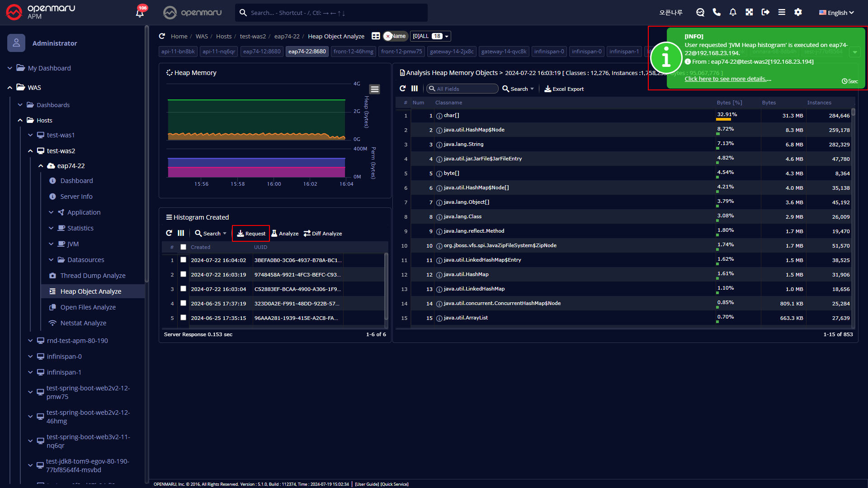
Task: Click the info icon beside java.lang.String
Action: point(439,145)
